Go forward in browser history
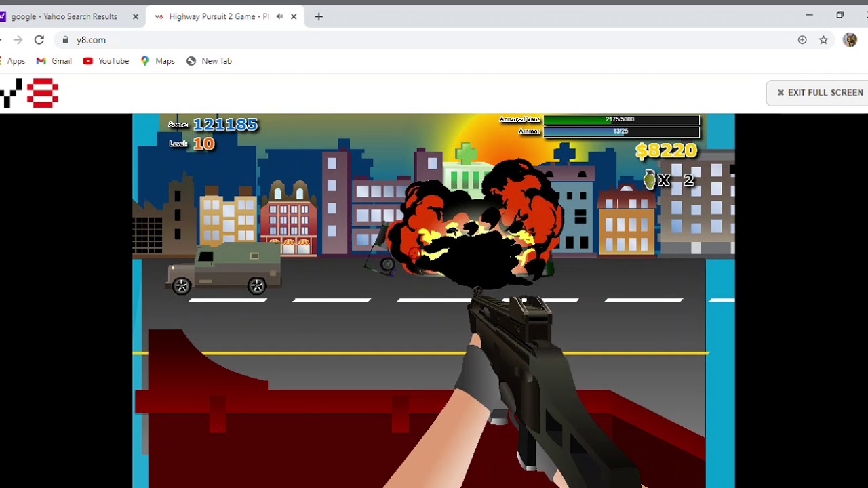Screen dimensions: 868x488 (x=18, y=40)
